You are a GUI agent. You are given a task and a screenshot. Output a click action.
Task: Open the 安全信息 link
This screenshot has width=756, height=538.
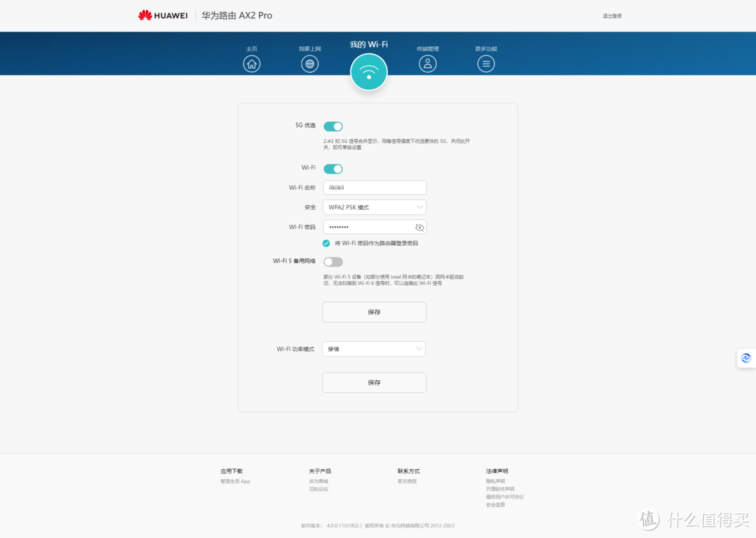[x=495, y=504]
